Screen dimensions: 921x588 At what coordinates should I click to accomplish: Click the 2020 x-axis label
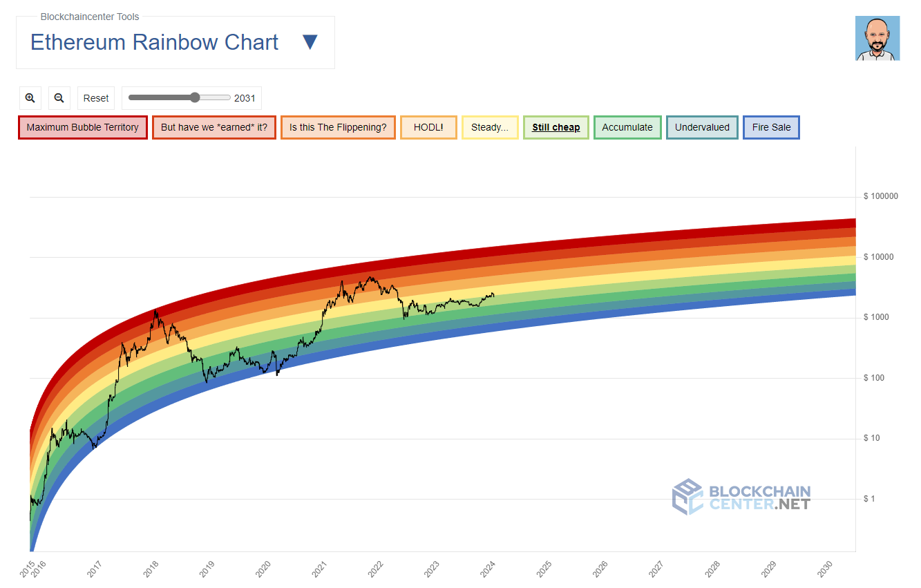pos(263,569)
